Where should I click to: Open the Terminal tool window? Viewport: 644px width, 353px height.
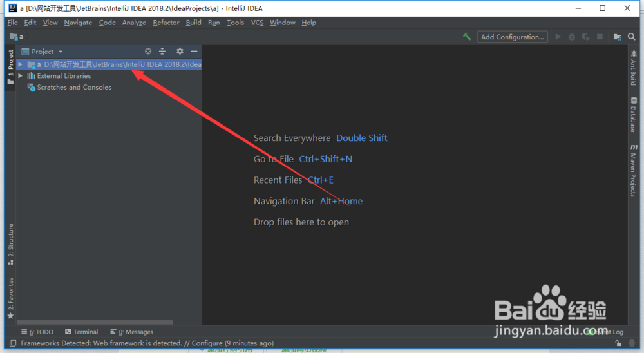point(81,332)
